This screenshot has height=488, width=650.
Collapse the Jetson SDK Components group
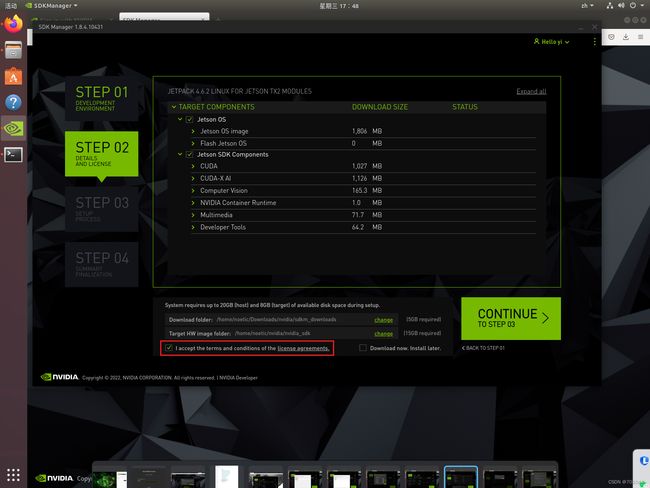[180, 155]
